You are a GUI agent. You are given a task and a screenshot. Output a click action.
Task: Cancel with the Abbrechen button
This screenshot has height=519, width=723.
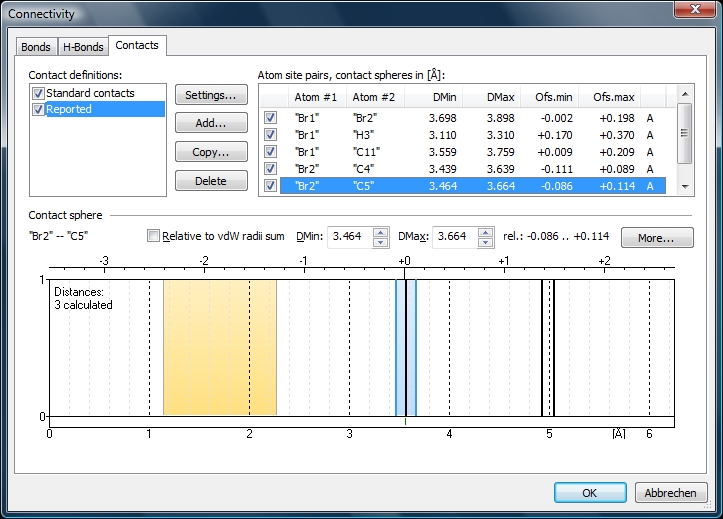671,493
